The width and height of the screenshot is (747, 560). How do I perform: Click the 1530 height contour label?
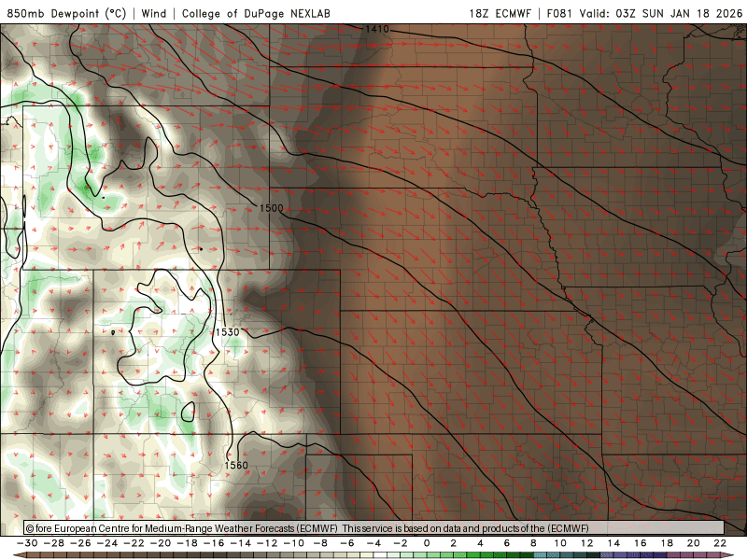tap(227, 332)
